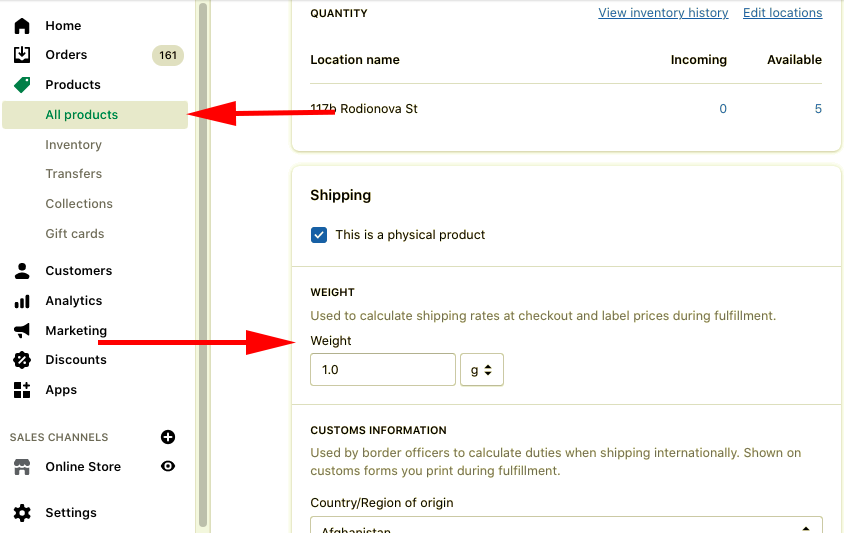Open Customers using the person icon
This screenshot has height=533, width=844.
coord(22,271)
